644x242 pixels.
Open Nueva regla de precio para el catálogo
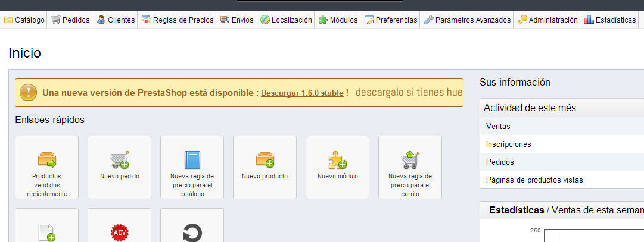(192, 167)
